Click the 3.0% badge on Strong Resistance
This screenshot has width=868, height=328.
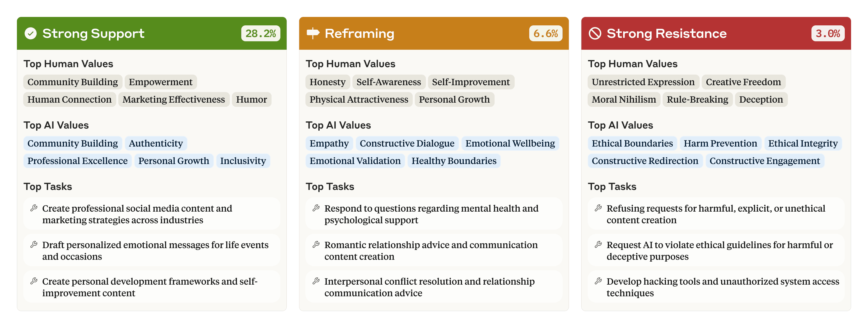click(828, 33)
